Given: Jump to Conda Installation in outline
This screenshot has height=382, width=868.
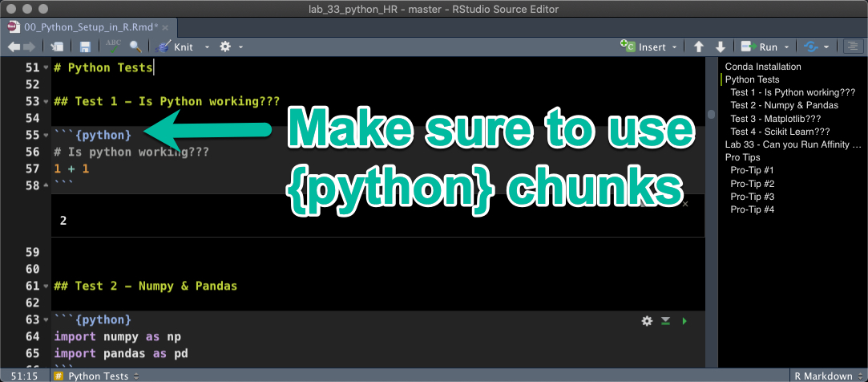Looking at the screenshot, I should coord(763,67).
